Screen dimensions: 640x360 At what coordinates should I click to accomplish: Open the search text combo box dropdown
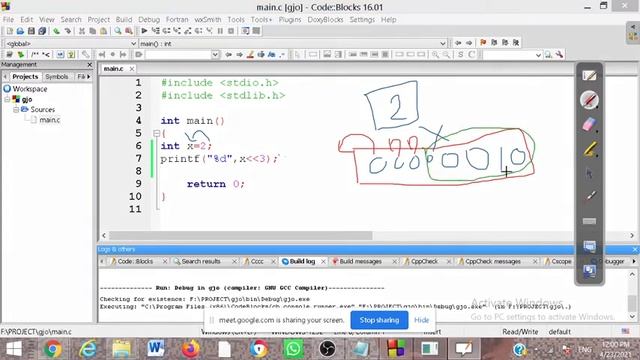(215, 55)
